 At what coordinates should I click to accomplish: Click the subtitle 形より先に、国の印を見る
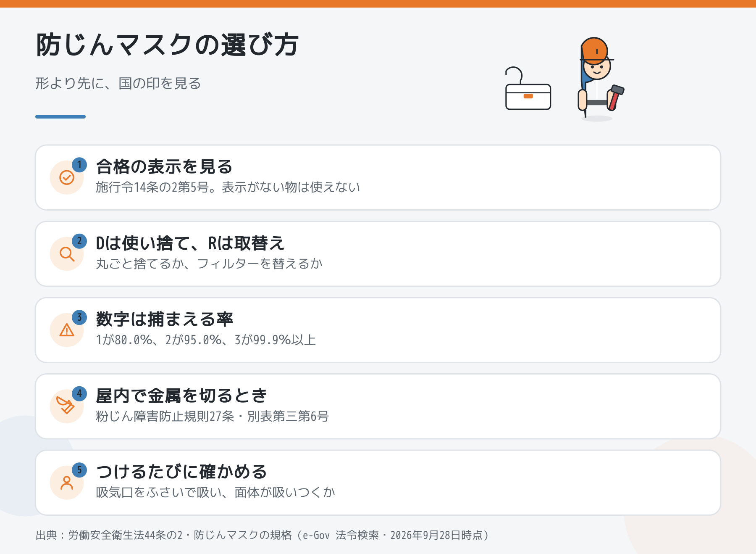(x=118, y=83)
